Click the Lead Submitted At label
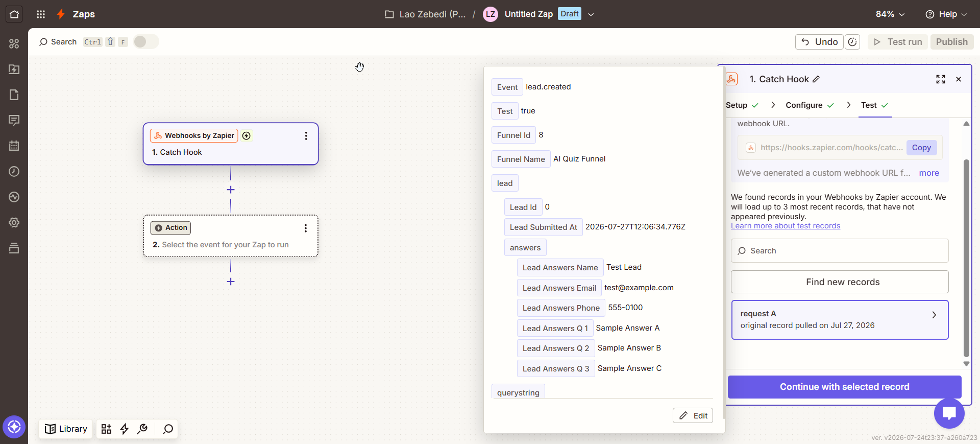Image resolution: width=980 pixels, height=444 pixels. tap(544, 227)
